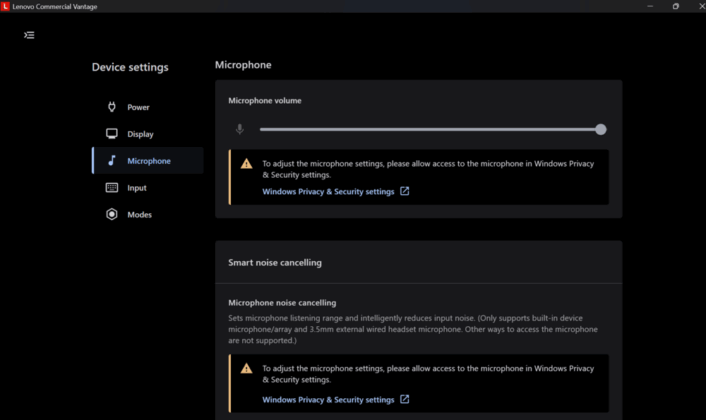Image resolution: width=706 pixels, height=420 pixels.
Task: Open the Power settings section
Action: (x=148, y=107)
